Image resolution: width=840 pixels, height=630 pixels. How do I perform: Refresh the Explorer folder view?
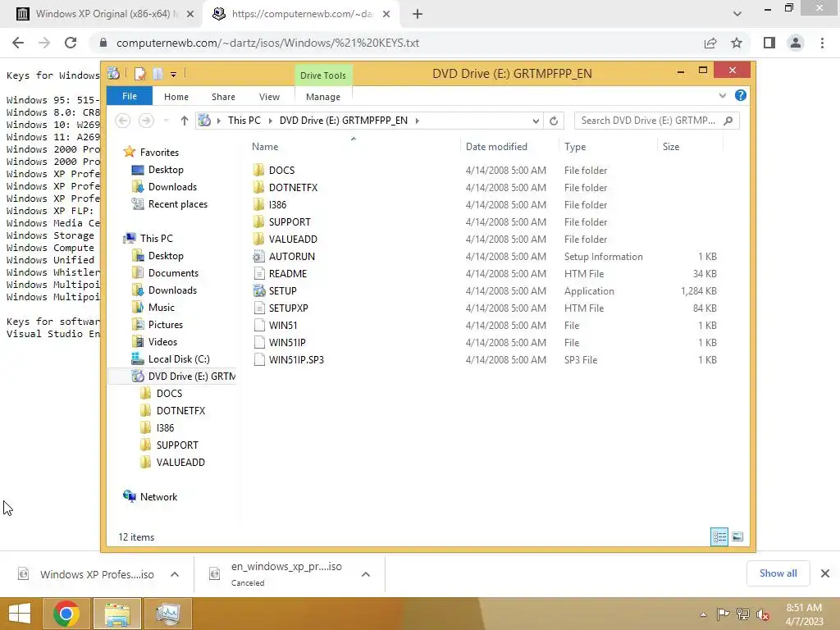point(554,121)
